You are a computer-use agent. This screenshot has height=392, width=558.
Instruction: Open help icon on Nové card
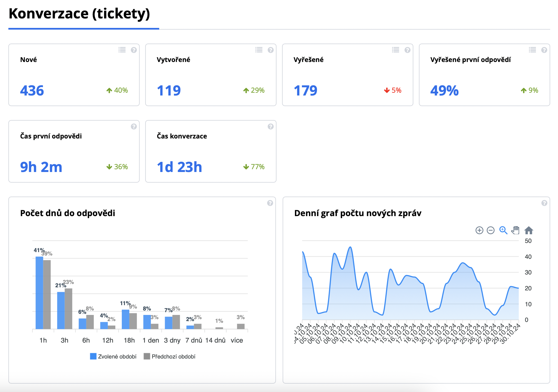[x=134, y=50]
